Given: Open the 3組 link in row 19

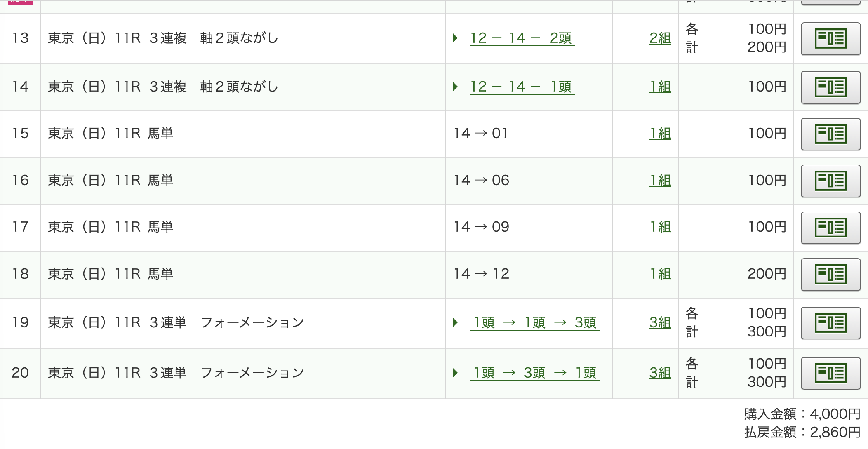Looking at the screenshot, I should pos(660,323).
